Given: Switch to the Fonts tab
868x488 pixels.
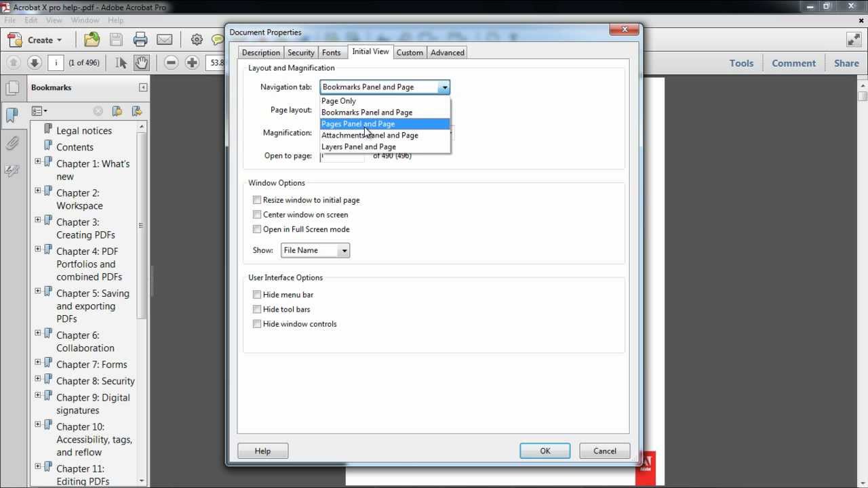Looking at the screenshot, I should tap(332, 52).
